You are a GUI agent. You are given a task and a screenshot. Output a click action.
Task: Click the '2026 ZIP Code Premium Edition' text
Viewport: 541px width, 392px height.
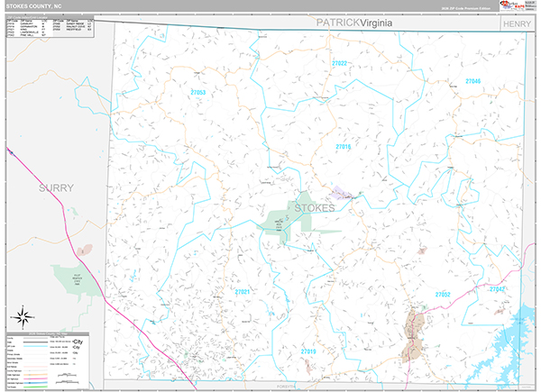point(465,8)
